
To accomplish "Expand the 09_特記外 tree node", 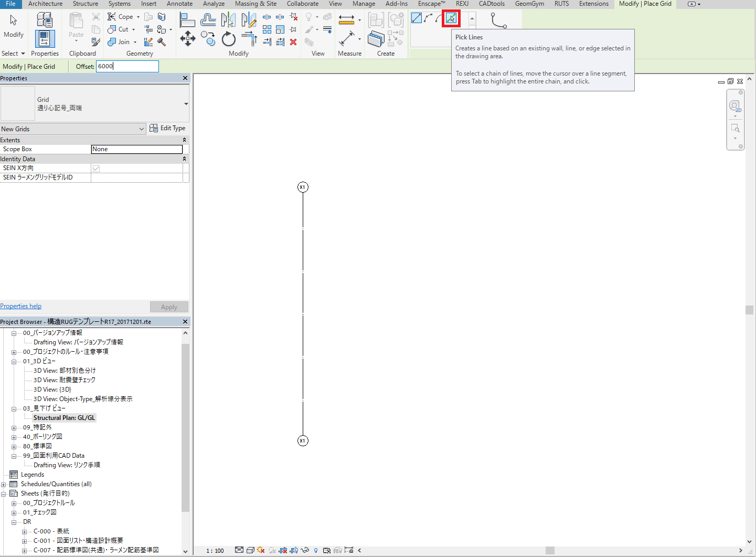I will tap(14, 427).
